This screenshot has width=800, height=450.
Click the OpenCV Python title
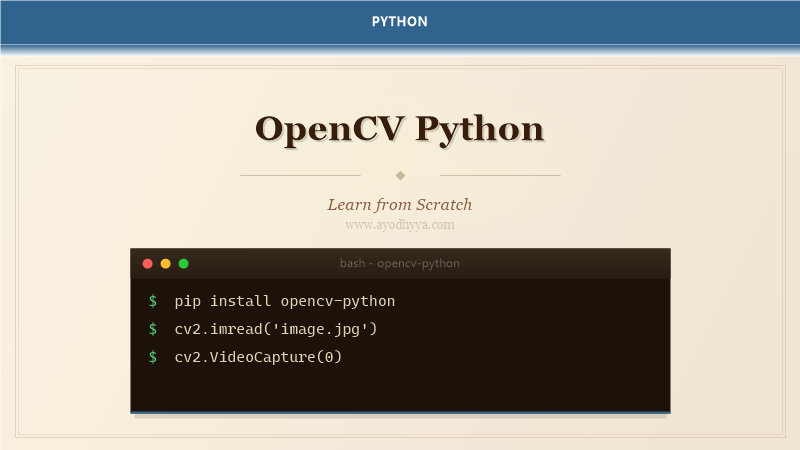(x=399, y=129)
